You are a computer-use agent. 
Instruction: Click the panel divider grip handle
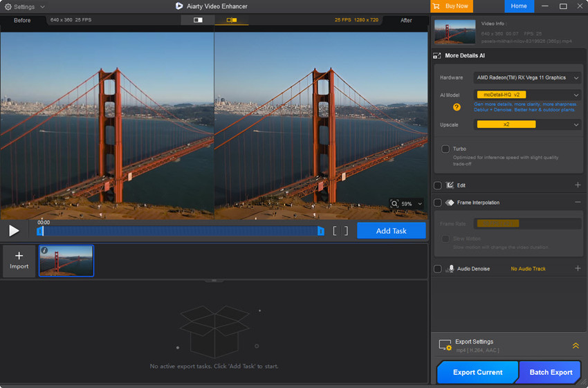(x=214, y=280)
